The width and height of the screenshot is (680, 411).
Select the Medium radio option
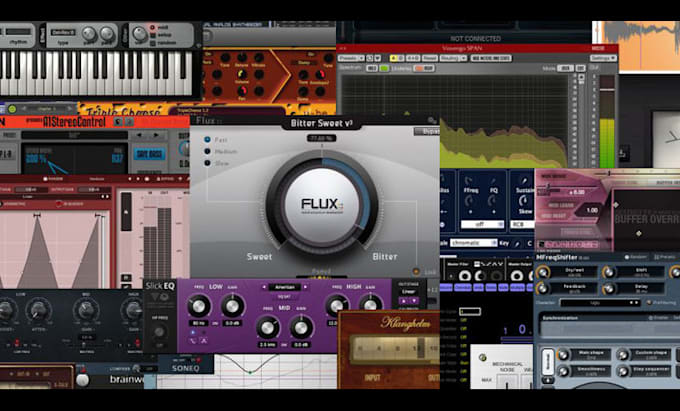pos(208,152)
